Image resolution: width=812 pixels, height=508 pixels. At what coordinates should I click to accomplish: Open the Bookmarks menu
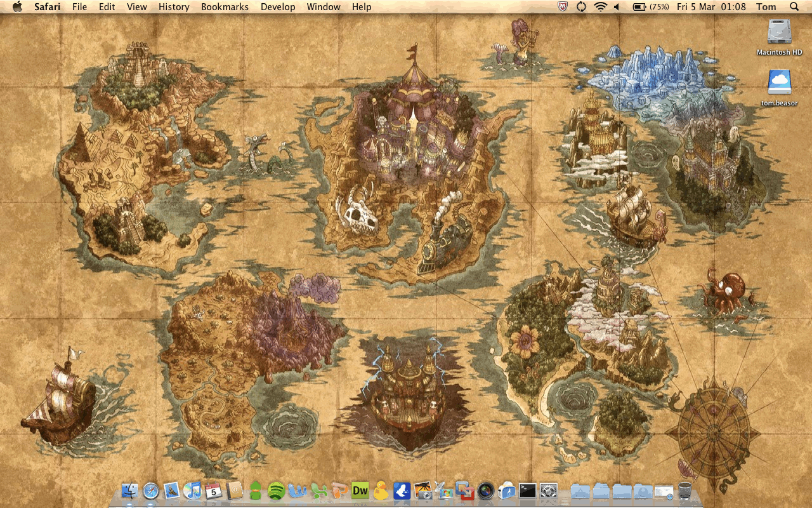click(225, 7)
